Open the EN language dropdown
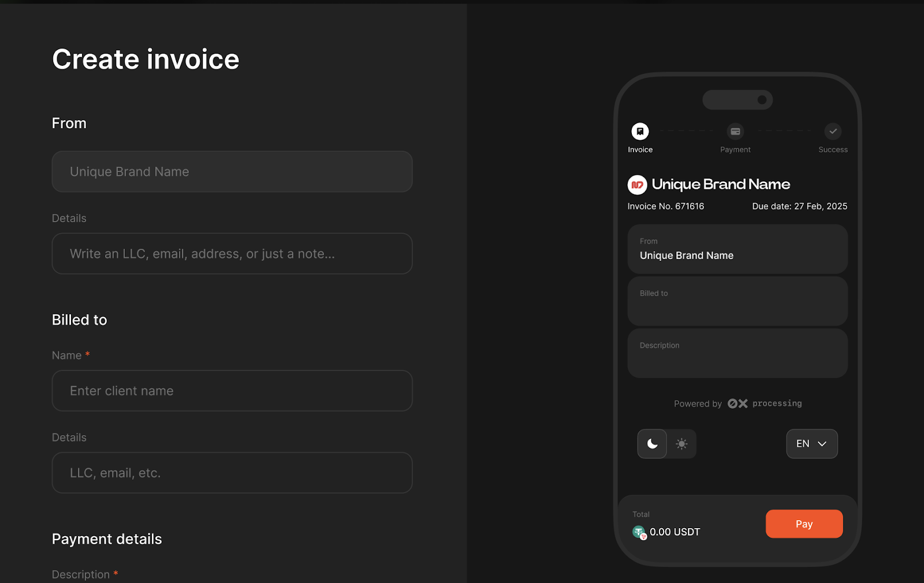Viewport: 924px width, 583px height. [x=811, y=444]
